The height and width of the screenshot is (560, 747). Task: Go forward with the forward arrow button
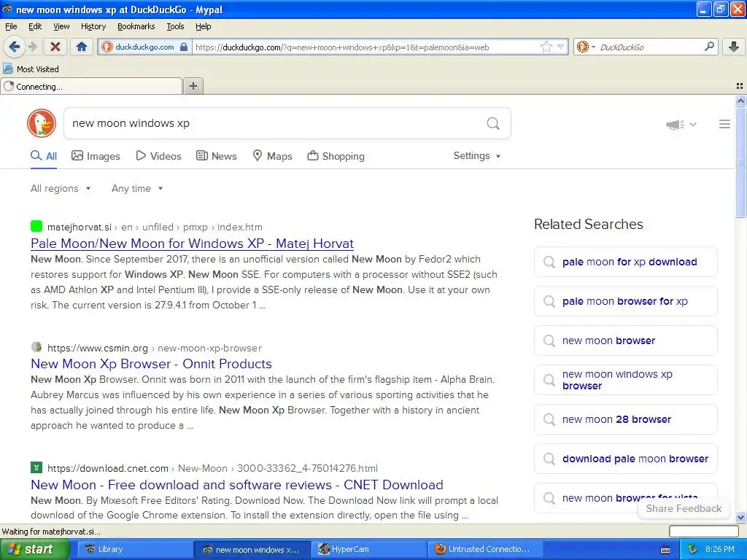pos(32,47)
